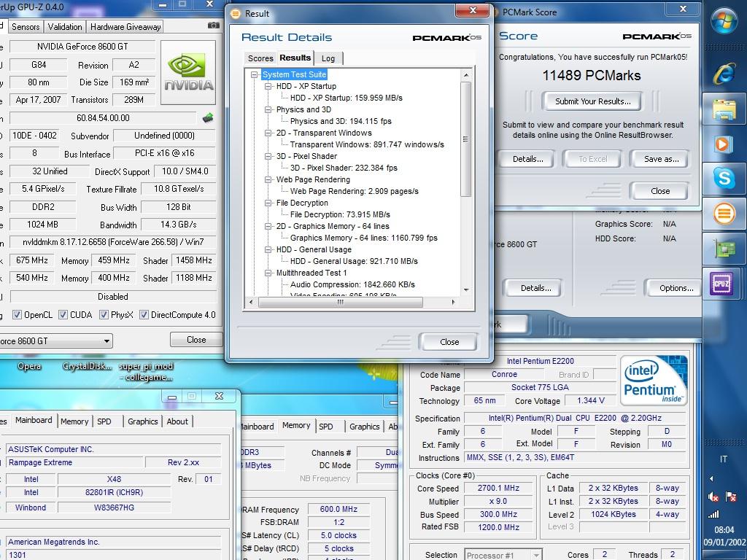Click the muted volume tray icon
The width and height of the screenshot is (747, 560).
[x=713, y=497]
